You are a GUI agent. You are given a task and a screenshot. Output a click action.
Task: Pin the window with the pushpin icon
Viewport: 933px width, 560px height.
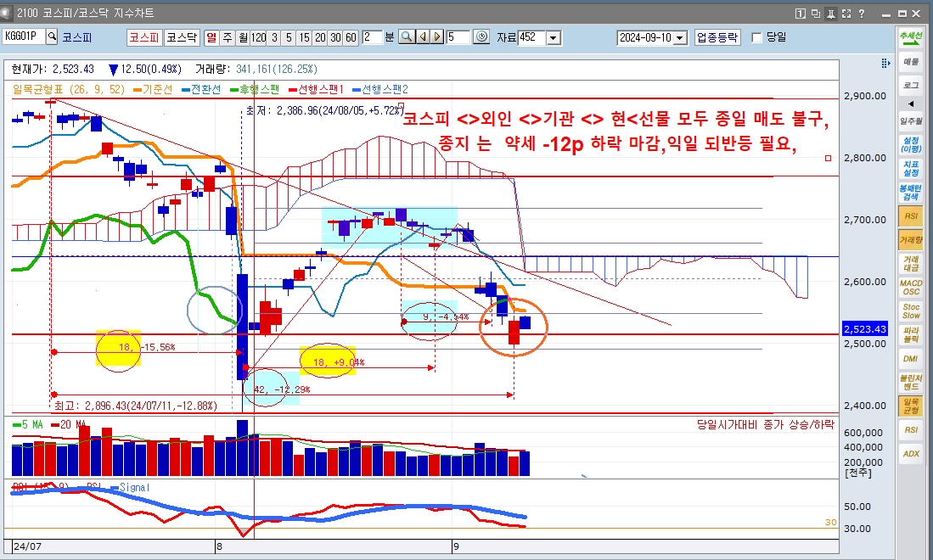pyautogui.click(x=831, y=13)
